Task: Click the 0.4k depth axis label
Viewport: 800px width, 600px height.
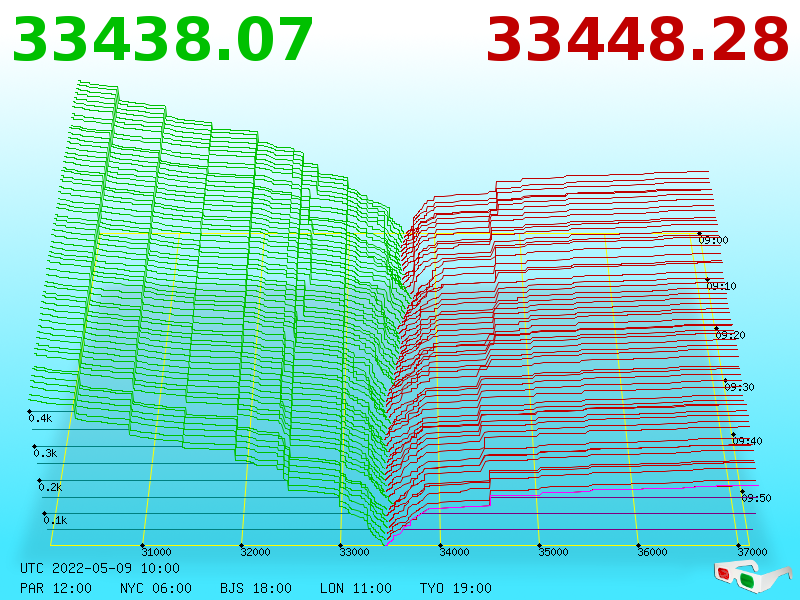Action: (40, 418)
